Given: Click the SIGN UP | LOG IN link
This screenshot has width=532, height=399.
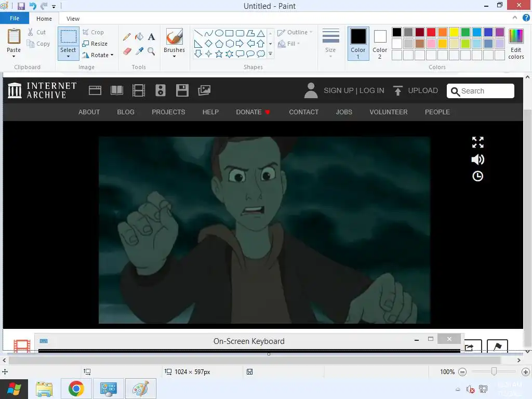Looking at the screenshot, I should point(354,90).
